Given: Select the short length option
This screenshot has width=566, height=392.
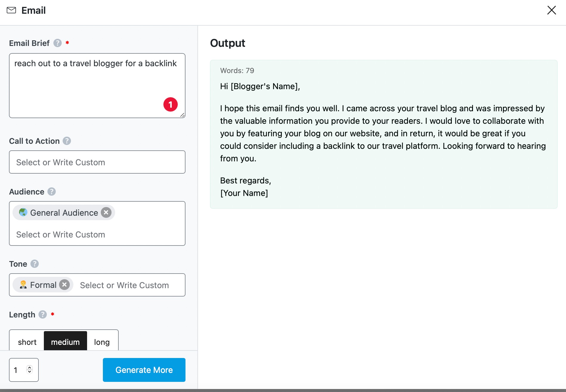Looking at the screenshot, I should point(27,342).
